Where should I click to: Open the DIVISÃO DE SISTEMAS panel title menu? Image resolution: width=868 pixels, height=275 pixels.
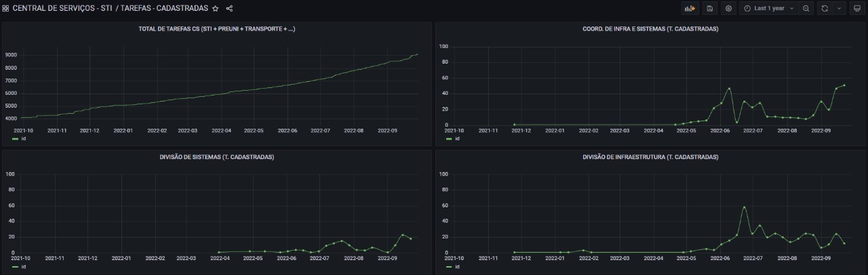pyautogui.click(x=217, y=157)
